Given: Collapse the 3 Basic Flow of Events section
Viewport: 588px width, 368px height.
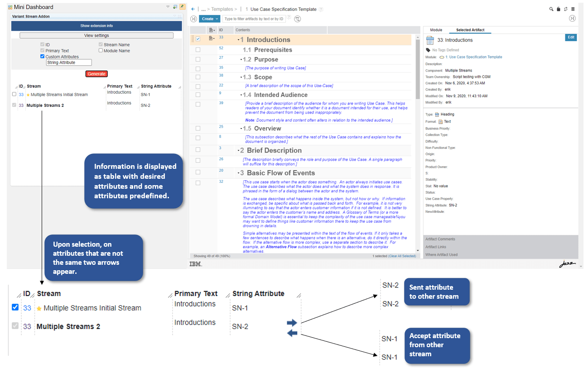Looking at the screenshot, I should (x=238, y=173).
